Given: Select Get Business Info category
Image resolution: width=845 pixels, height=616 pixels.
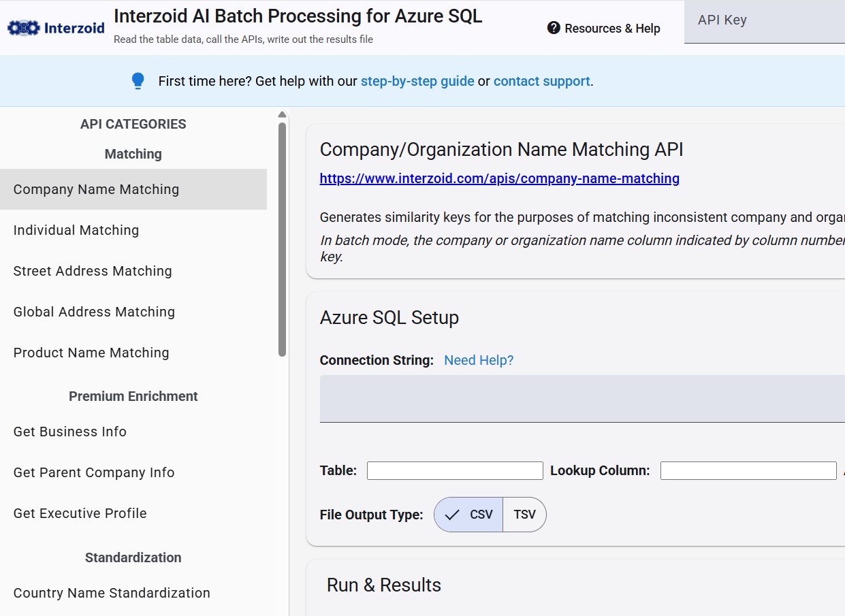Looking at the screenshot, I should [x=133, y=432].
